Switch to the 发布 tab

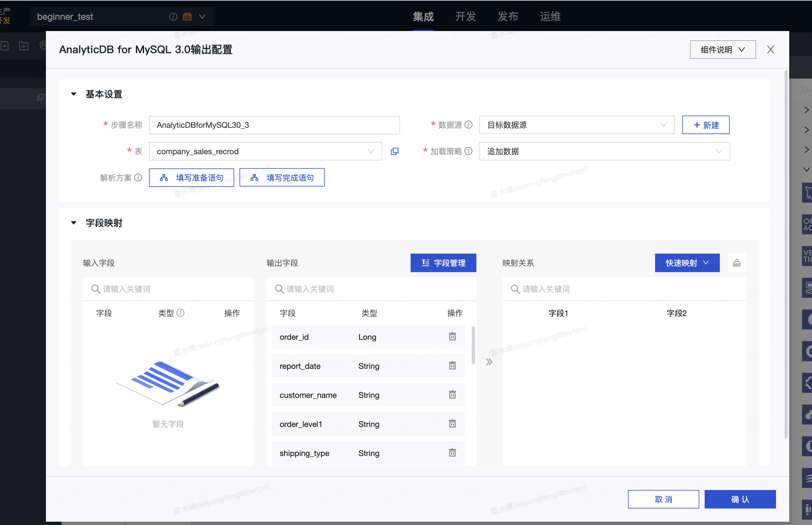(508, 17)
